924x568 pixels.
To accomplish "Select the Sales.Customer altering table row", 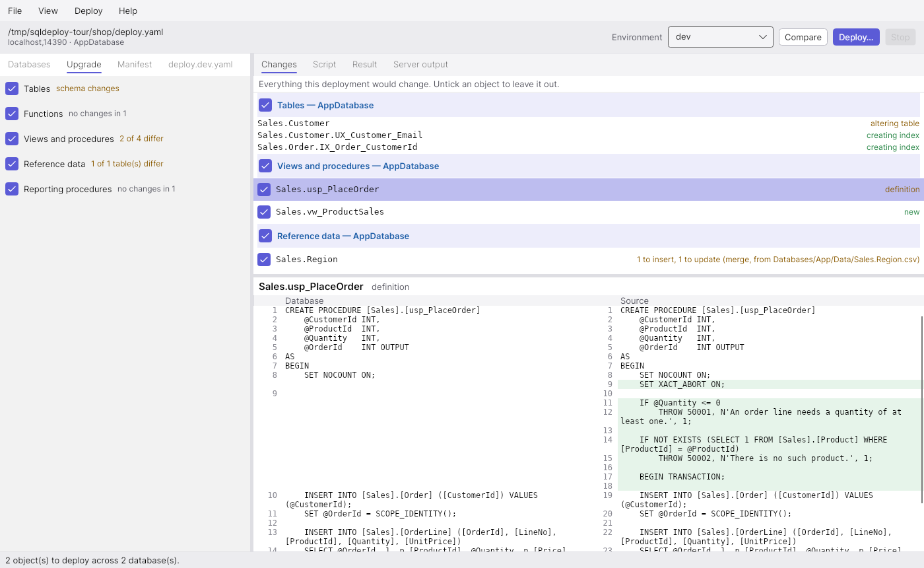I will coord(588,124).
